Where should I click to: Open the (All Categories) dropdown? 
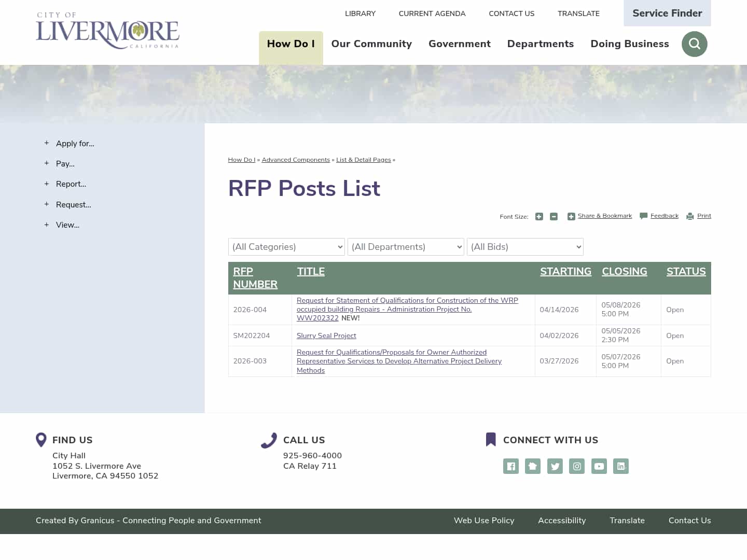pos(286,247)
